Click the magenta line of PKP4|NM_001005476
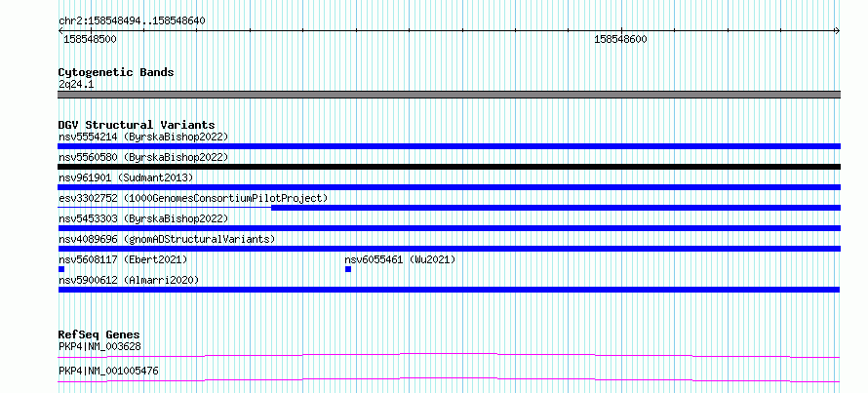Screen dimensions: 868x393 449,379
